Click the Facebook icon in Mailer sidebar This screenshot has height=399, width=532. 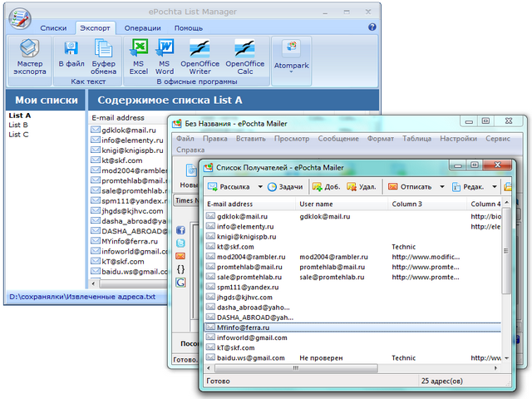pos(181,230)
